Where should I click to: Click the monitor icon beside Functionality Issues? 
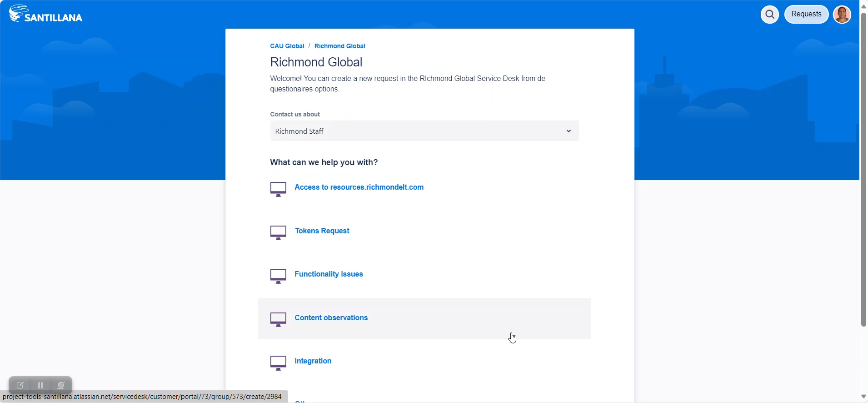278,276
